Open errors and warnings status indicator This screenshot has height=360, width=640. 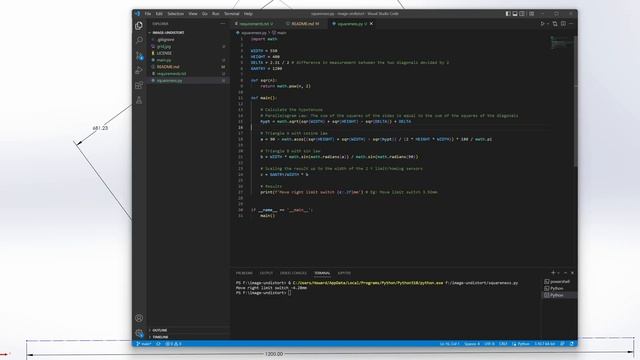173,344
